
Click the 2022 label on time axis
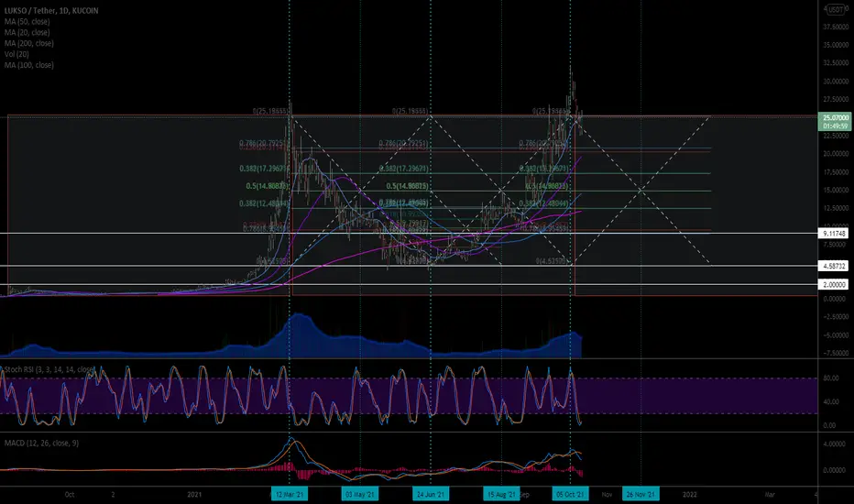click(x=689, y=495)
